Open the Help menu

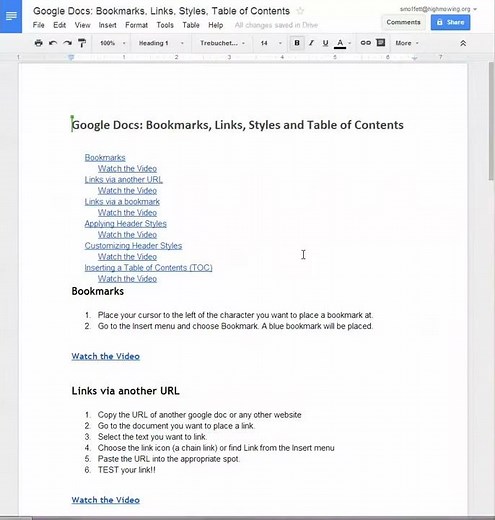pos(216,25)
